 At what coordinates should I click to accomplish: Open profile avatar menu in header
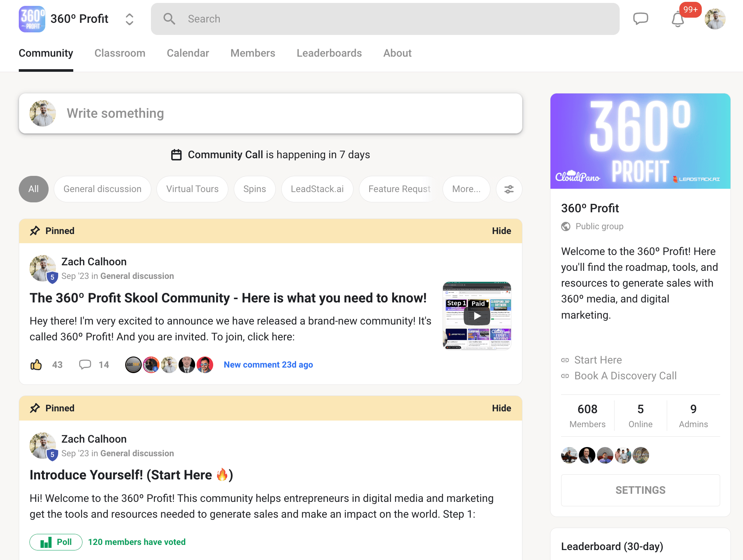point(715,19)
